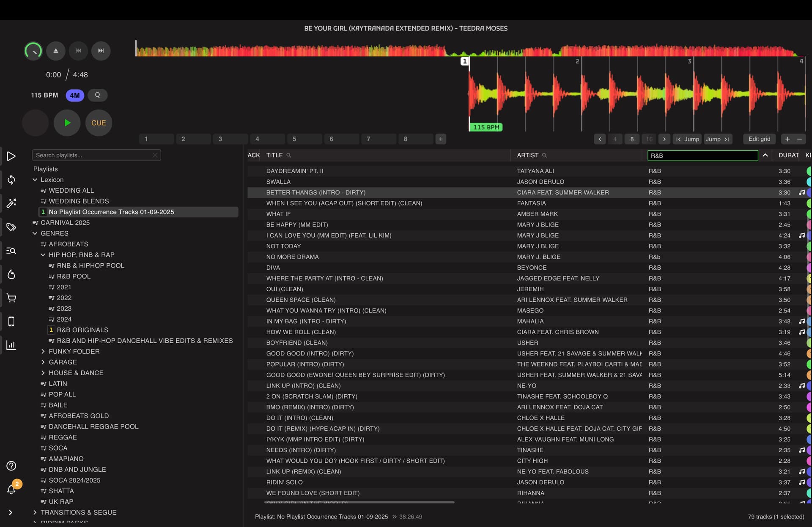Open the magic wand tools icon
The width and height of the screenshot is (812, 527).
coord(11,203)
